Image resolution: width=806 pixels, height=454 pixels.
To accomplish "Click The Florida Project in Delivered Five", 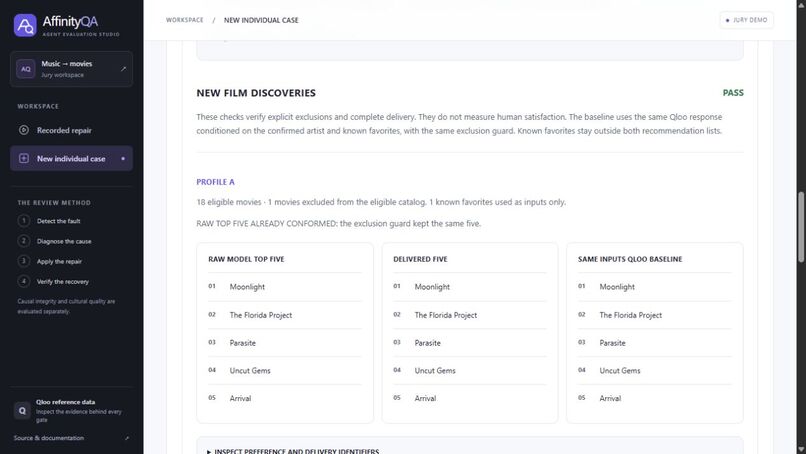I will pyautogui.click(x=446, y=315).
